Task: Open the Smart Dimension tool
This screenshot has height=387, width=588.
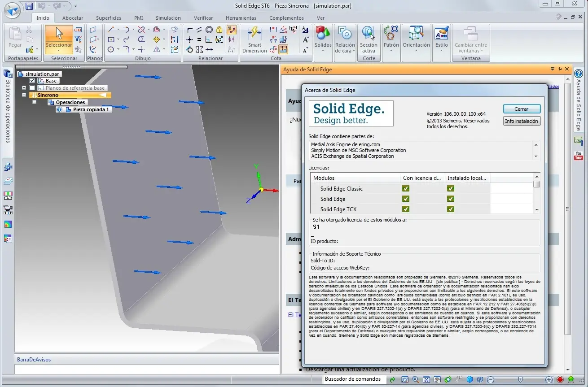Action: click(255, 39)
